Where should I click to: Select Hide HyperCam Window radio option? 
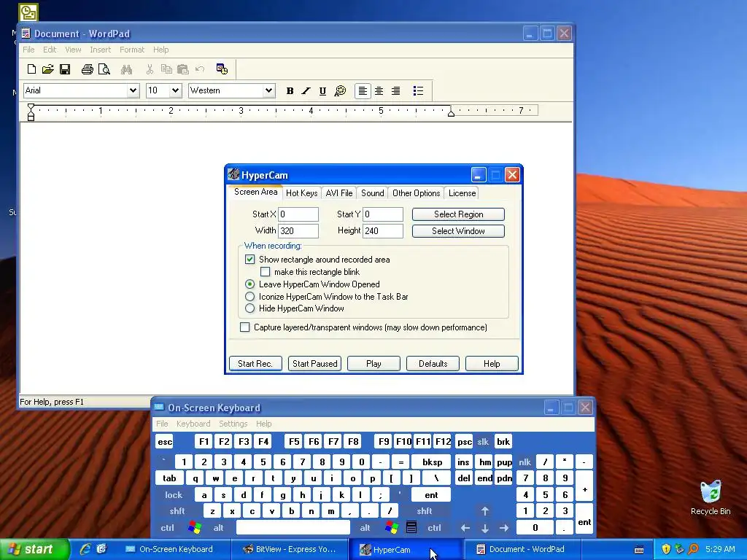[x=249, y=308]
